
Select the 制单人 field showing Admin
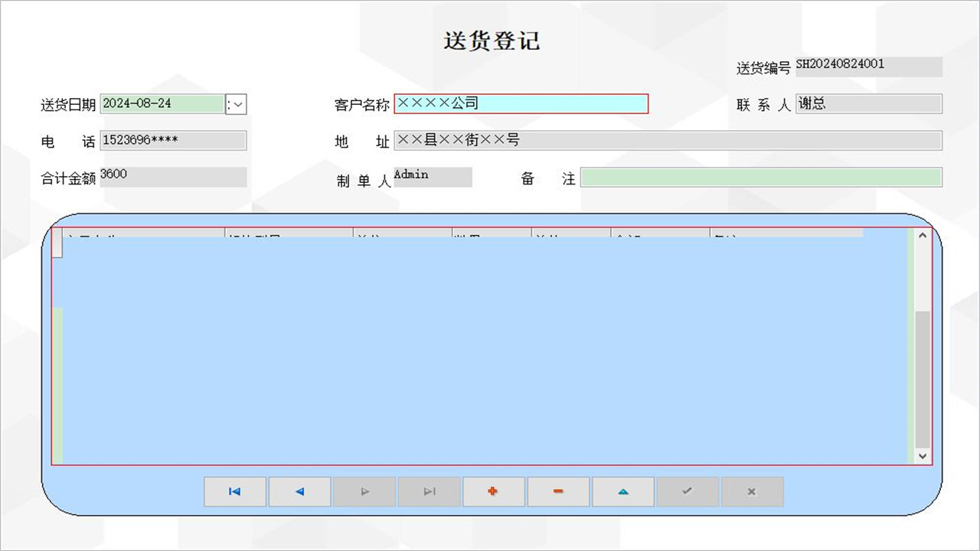coord(432,177)
